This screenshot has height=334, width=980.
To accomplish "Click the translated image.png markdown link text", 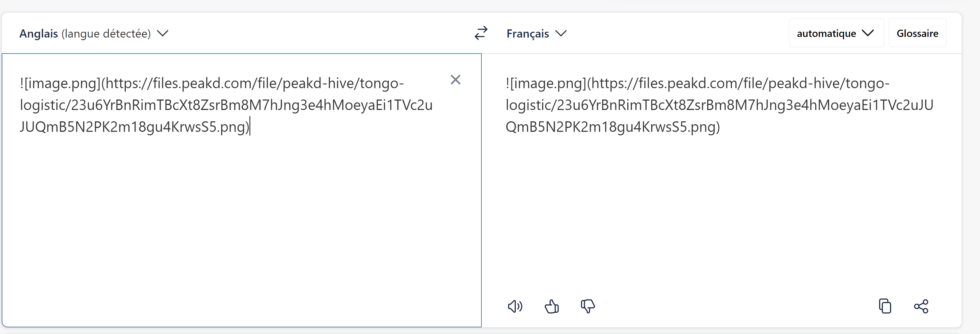I will pyautogui.click(x=719, y=105).
